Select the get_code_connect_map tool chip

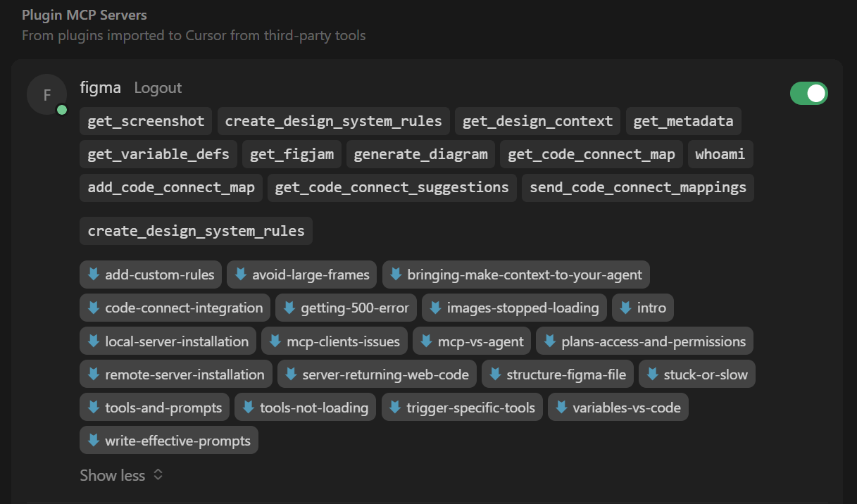(x=591, y=154)
